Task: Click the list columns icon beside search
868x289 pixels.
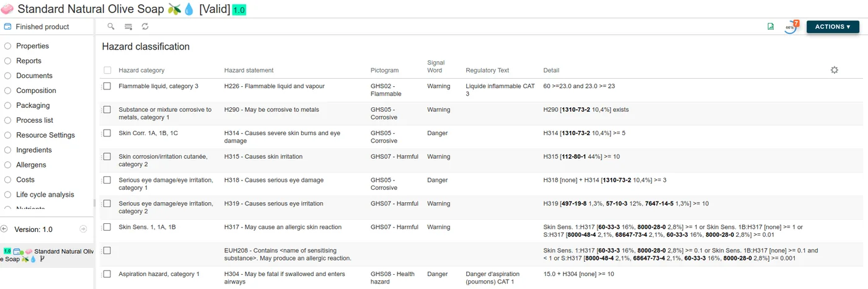Action: tap(128, 27)
